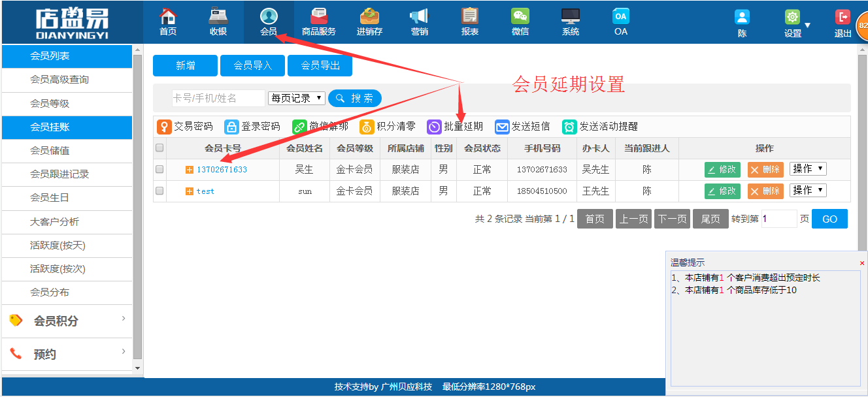Select 会员高级查询 in sidebar
Image resolution: width=868 pixels, height=397 pixels.
pos(67,80)
